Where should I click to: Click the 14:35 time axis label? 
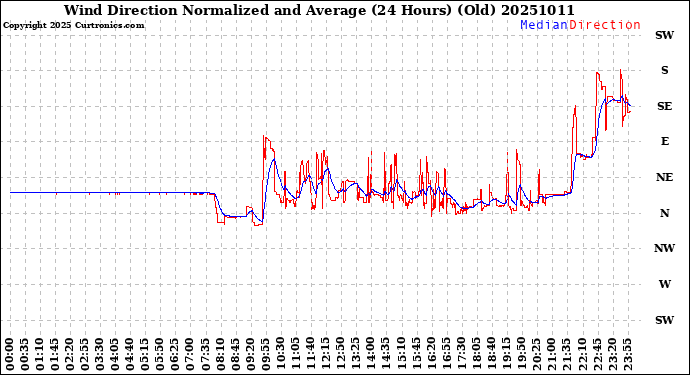[385, 354]
